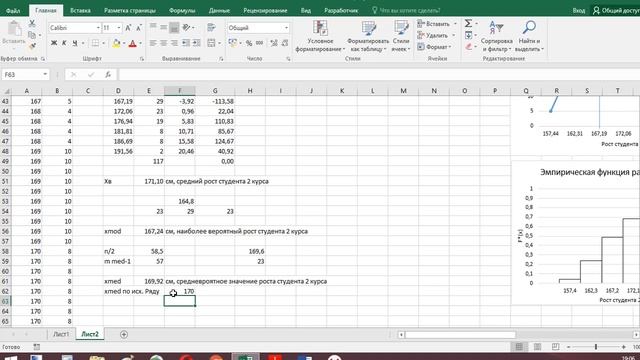Expand the Вставить (insert cells) dropdown
640x360 pixels.
point(454,24)
